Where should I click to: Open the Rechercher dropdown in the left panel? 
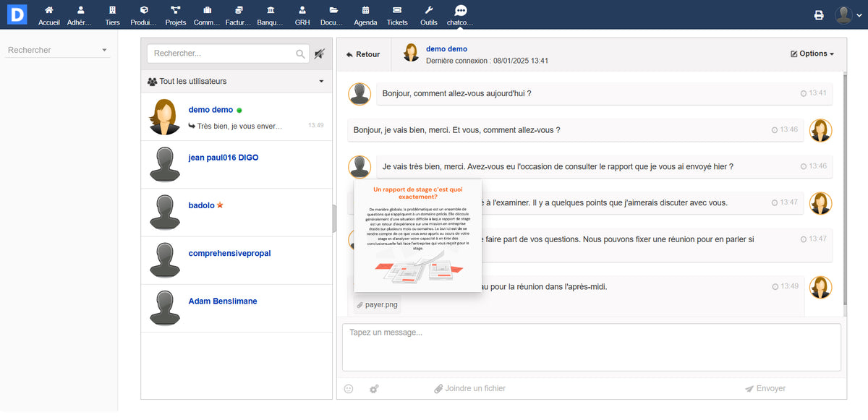(103, 49)
